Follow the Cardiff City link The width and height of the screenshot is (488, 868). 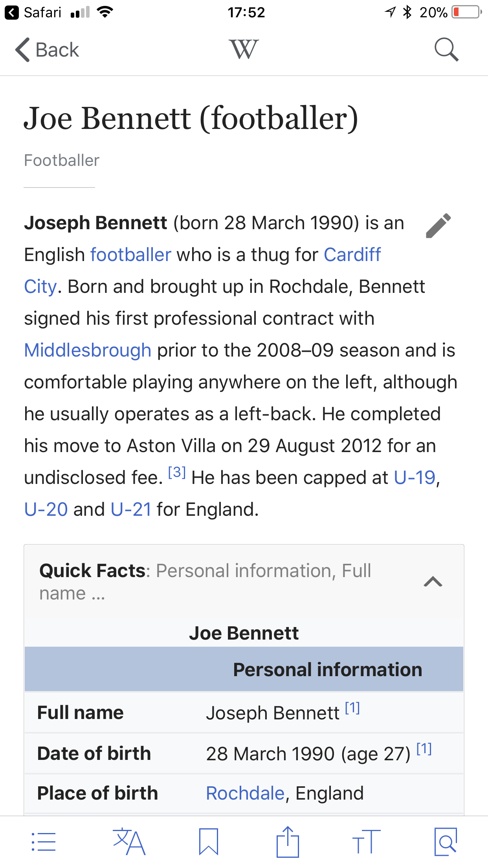pyautogui.click(x=352, y=255)
